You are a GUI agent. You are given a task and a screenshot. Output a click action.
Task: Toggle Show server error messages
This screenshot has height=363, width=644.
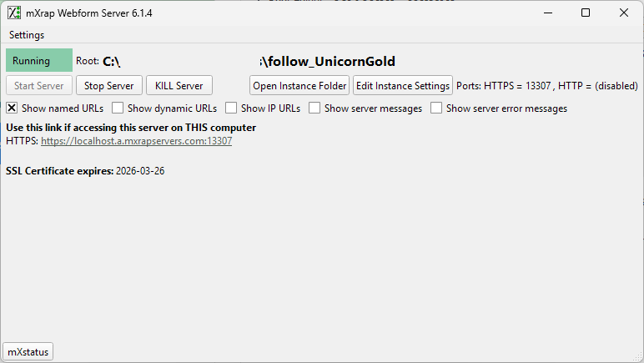(436, 108)
